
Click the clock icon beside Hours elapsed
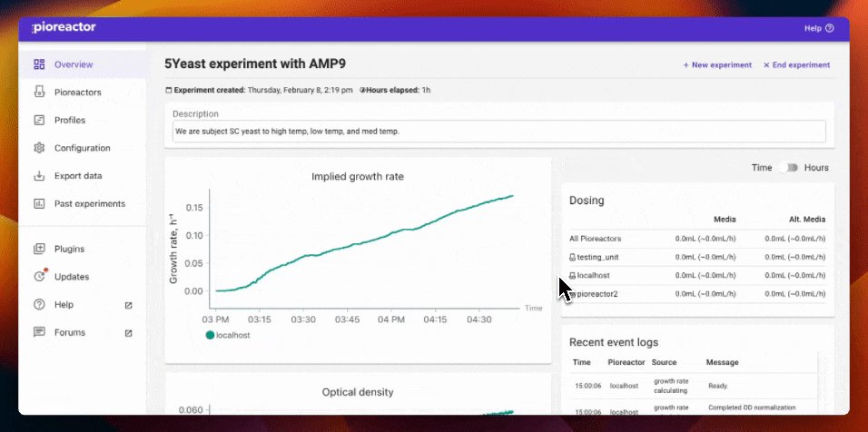pyautogui.click(x=362, y=90)
